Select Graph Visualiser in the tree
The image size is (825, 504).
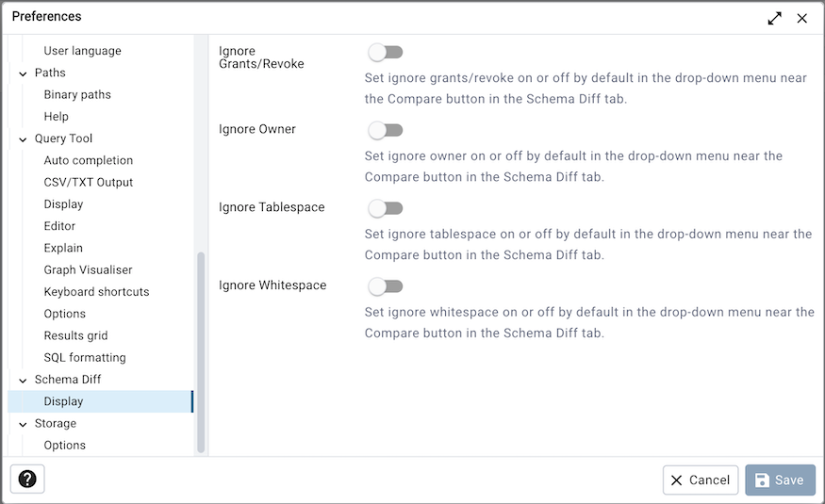click(x=88, y=270)
